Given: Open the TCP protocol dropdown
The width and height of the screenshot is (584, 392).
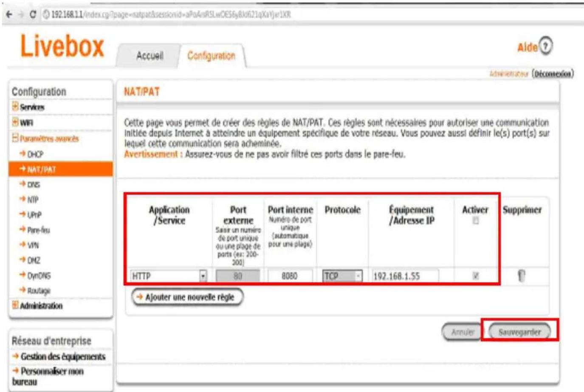Looking at the screenshot, I should (342, 276).
